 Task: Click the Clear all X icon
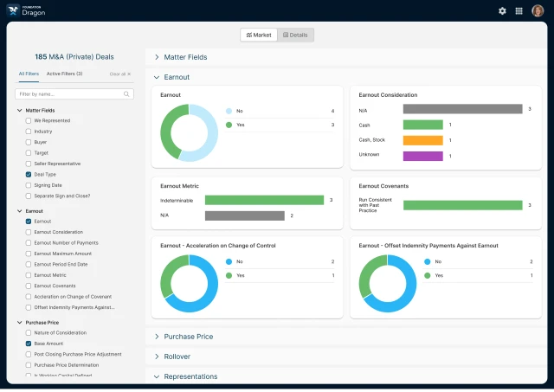click(x=129, y=74)
